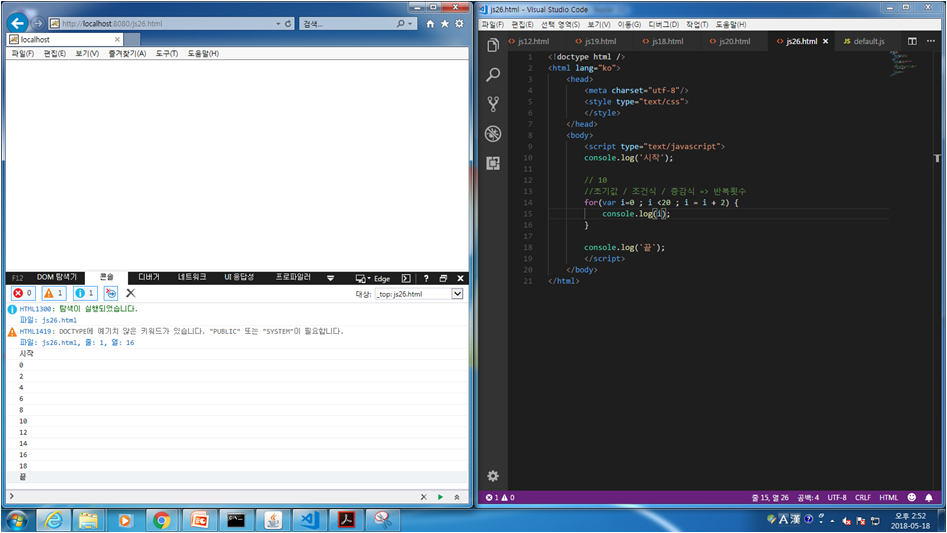Expand console input with double chevron

457,497
